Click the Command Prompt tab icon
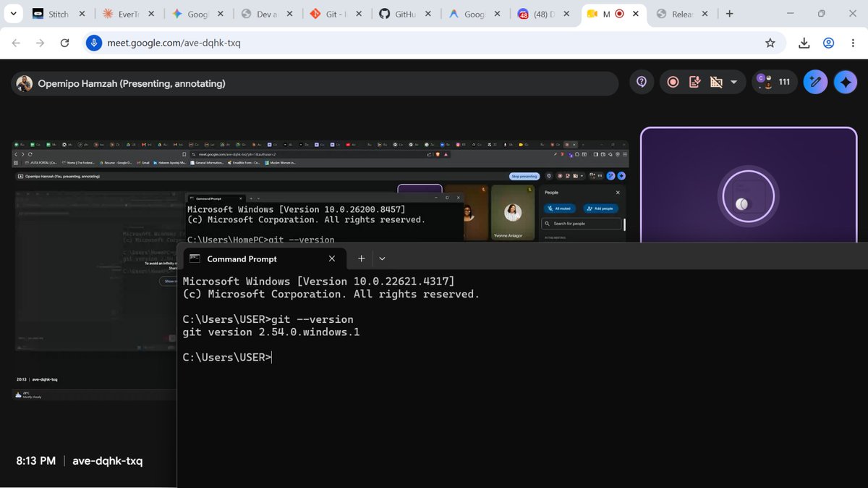 coord(193,258)
